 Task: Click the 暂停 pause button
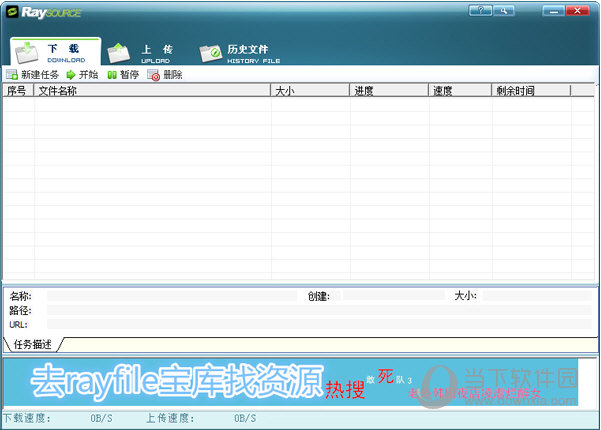point(123,75)
